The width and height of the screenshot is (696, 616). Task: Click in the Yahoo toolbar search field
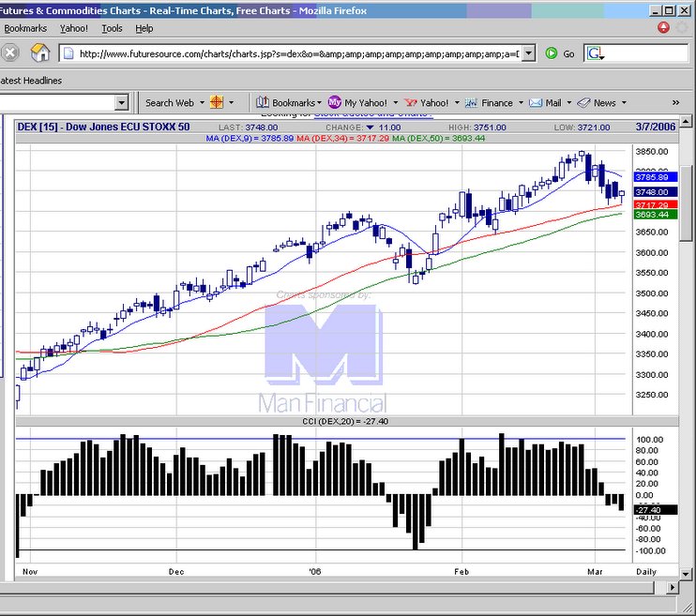[x=57, y=103]
